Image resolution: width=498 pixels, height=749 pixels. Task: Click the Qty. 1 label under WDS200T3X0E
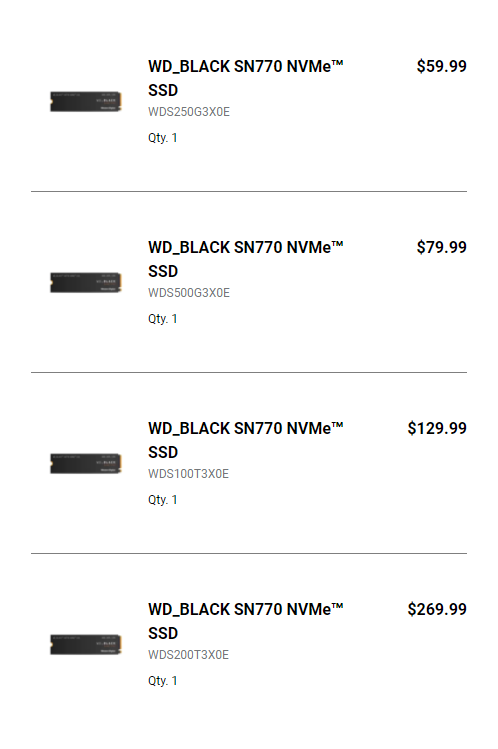[x=162, y=681]
